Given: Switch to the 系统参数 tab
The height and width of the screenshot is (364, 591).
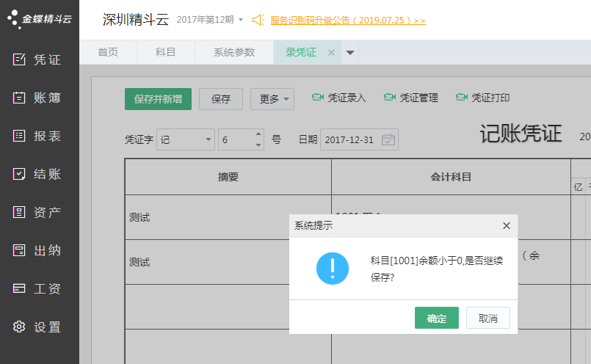Looking at the screenshot, I should pyautogui.click(x=234, y=53).
